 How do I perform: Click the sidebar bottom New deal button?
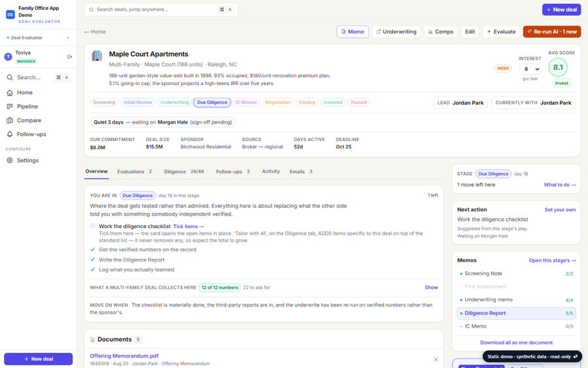(x=39, y=359)
